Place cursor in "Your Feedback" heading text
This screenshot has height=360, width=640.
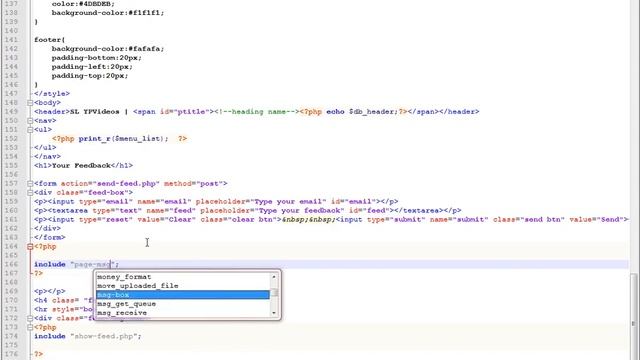click(81, 166)
